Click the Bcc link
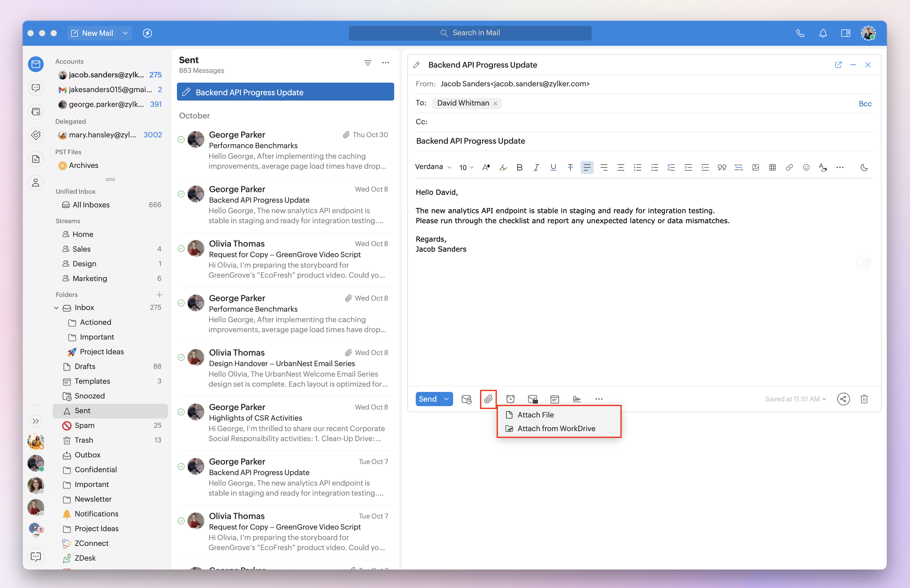The width and height of the screenshot is (910, 588). [x=865, y=103]
